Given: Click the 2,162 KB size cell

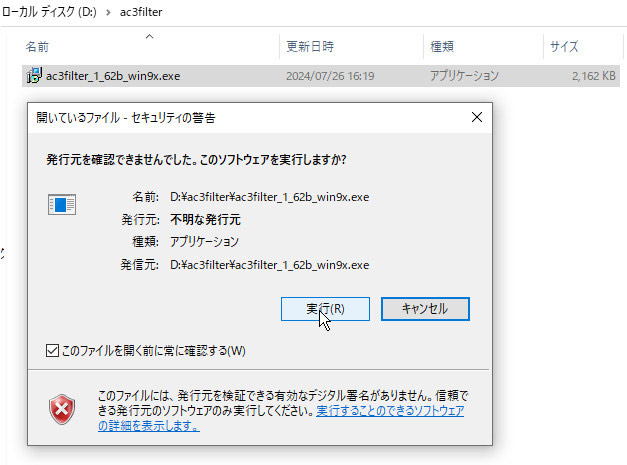Looking at the screenshot, I should click(x=593, y=76).
